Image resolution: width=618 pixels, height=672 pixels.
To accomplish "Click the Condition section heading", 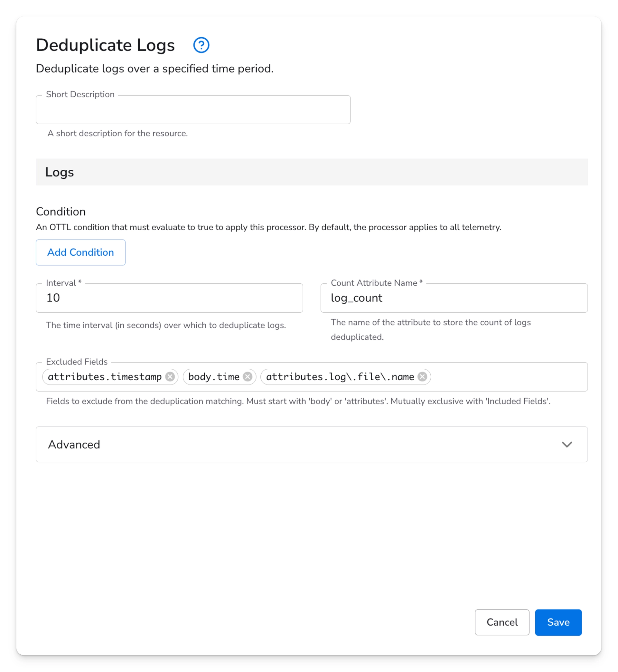I will 61,212.
